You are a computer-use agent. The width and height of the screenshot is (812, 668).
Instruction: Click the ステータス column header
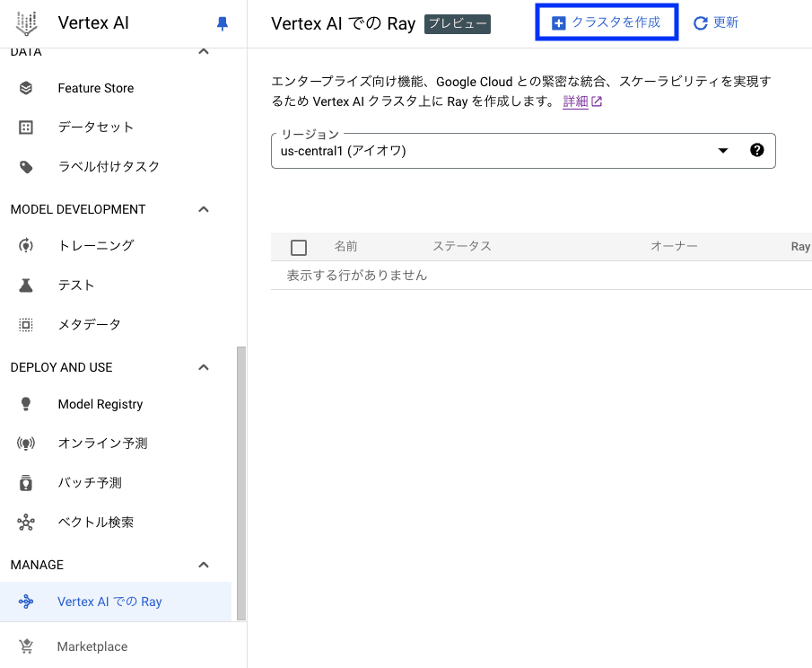(462, 246)
